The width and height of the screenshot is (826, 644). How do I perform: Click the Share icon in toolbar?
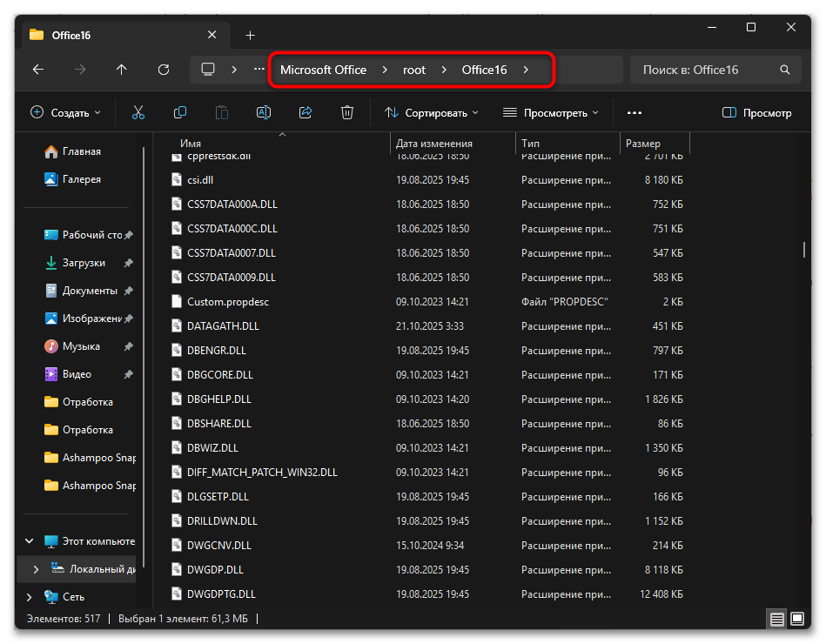pos(306,112)
